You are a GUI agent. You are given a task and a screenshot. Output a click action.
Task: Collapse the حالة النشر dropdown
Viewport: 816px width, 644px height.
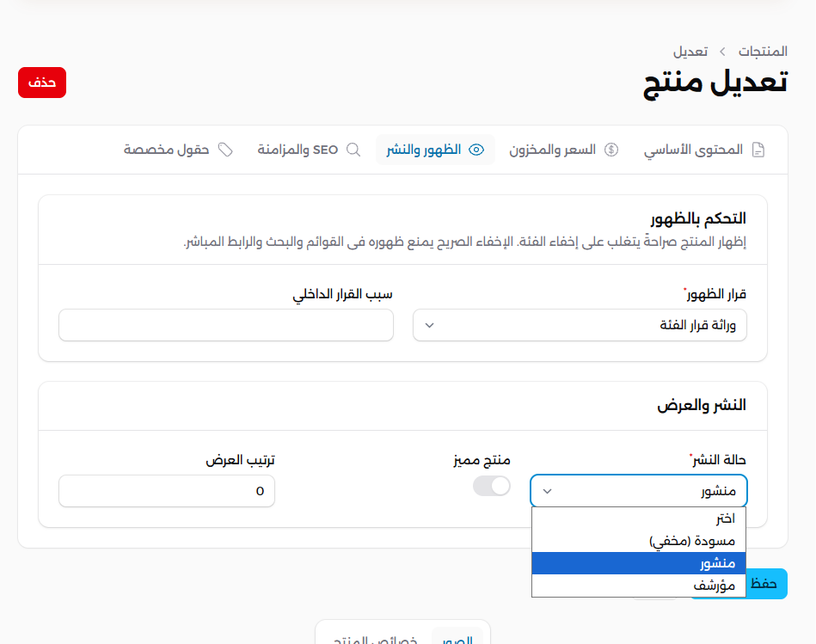point(639,491)
